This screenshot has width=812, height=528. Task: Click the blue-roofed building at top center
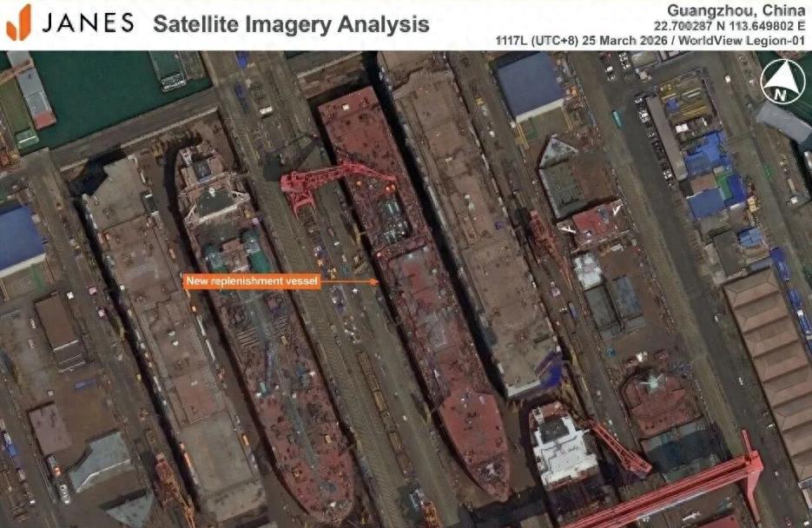point(530,85)
